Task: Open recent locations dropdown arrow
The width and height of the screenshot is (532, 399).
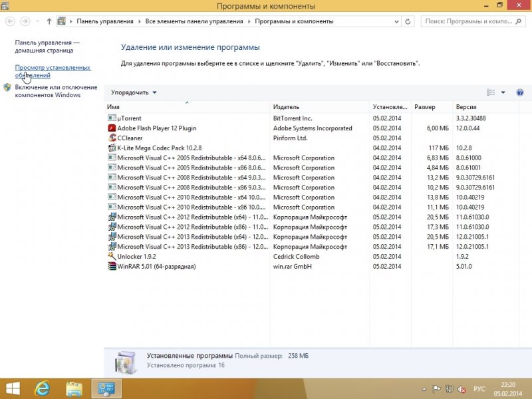Action: (x=38, y=21)
